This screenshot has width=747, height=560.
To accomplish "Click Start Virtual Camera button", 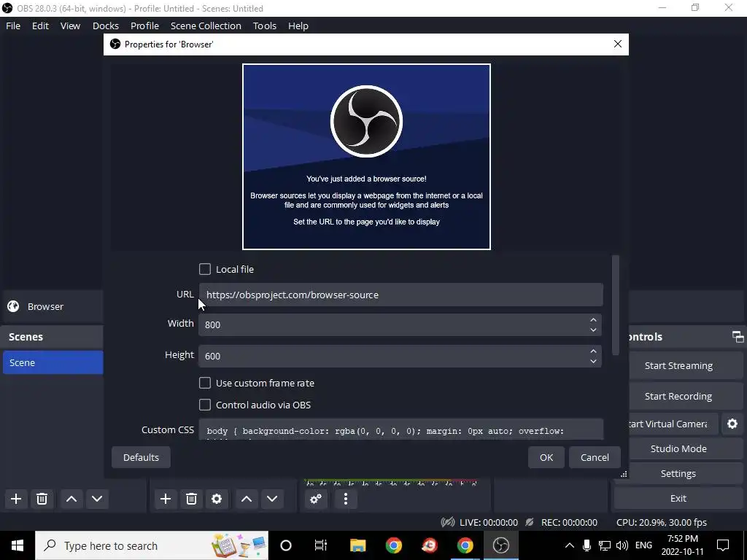I will click(673, 424).
